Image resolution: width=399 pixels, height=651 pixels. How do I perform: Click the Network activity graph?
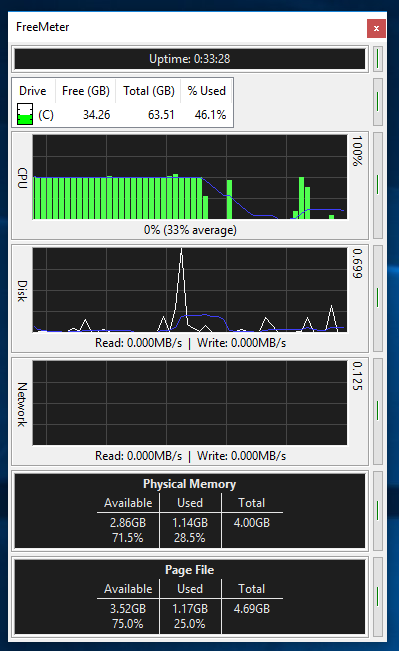tap(190, 403)
